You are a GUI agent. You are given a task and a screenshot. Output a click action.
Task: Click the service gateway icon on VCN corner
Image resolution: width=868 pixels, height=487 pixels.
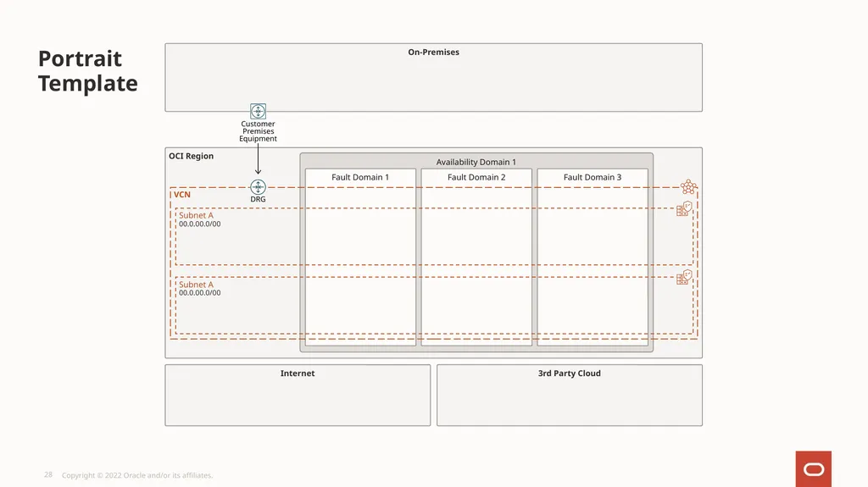(688, 186)
